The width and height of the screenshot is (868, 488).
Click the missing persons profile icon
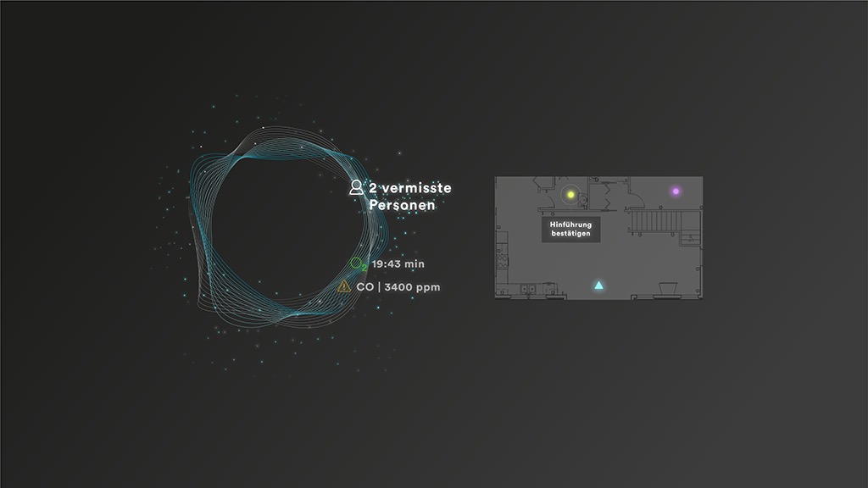click(356, 187)
